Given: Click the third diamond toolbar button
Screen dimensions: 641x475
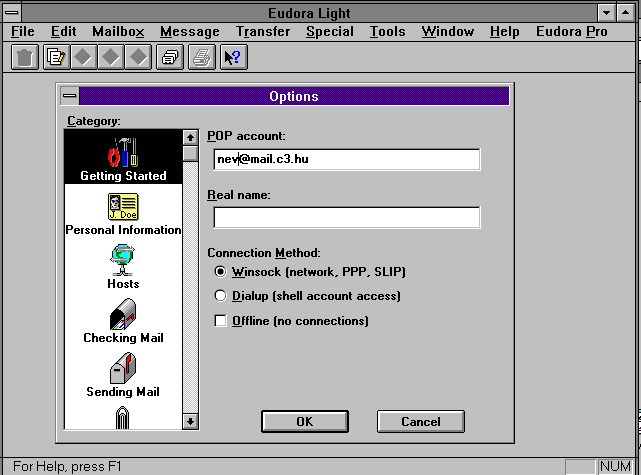Looking at the screenshot, I should (x=138, y=57).
